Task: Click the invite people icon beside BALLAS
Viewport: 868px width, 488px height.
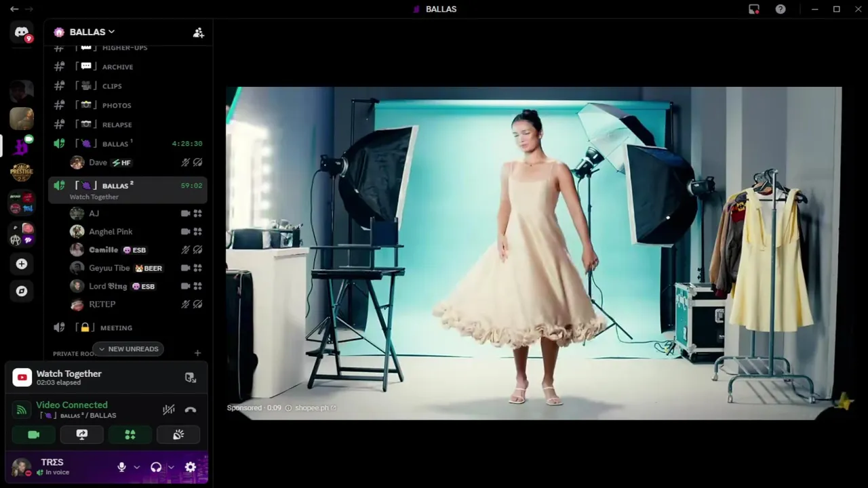Action: tap(198, 32)
